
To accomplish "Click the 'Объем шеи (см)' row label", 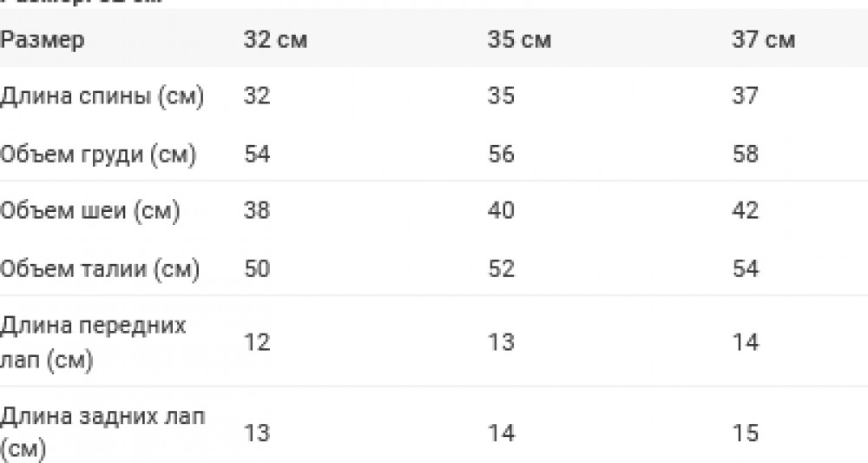I will 89,211.
